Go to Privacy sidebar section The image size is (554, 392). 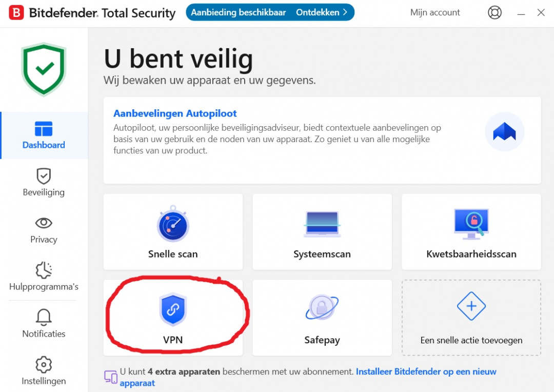[44, 230]
